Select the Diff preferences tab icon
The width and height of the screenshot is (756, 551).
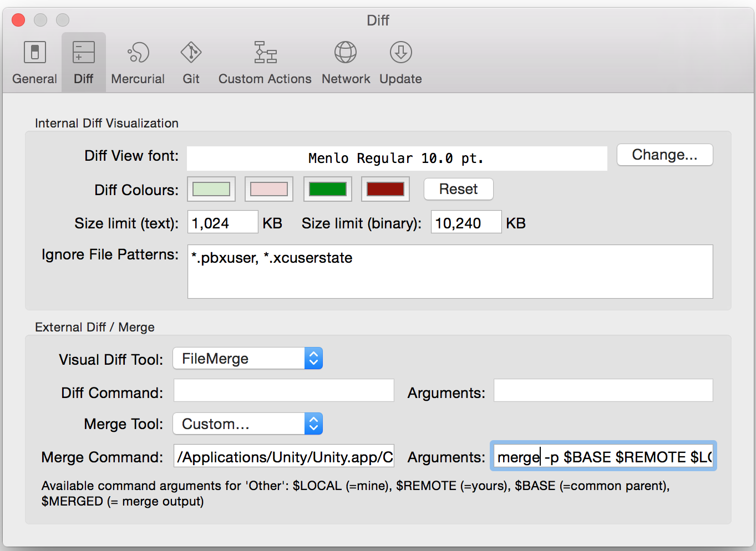coord(84,62)
